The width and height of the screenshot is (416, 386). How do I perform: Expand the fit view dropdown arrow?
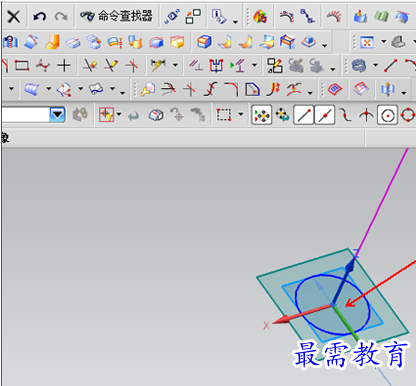tap(384, 41)
